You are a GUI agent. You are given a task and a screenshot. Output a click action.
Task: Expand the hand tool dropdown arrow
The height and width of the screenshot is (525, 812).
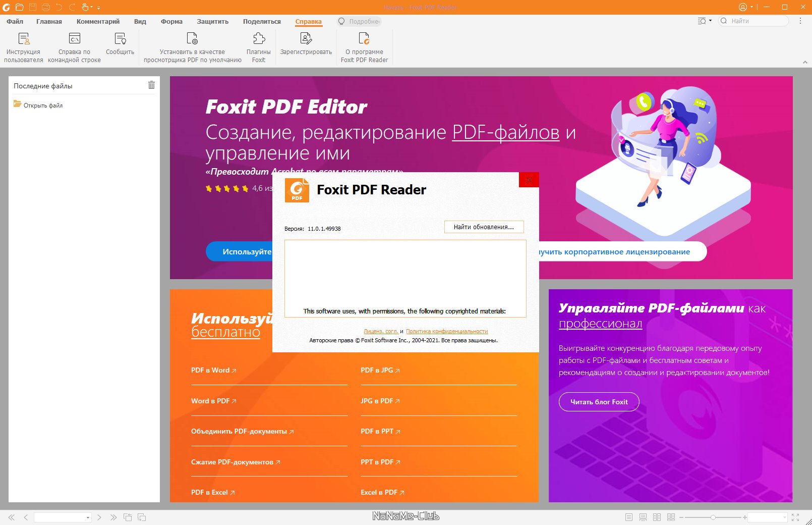point(92,8)
